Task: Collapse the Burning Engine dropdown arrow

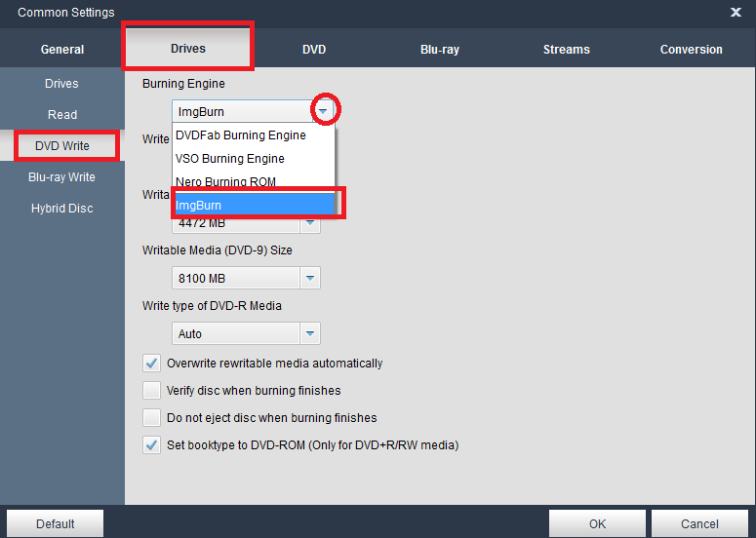Action: [324, 111]
